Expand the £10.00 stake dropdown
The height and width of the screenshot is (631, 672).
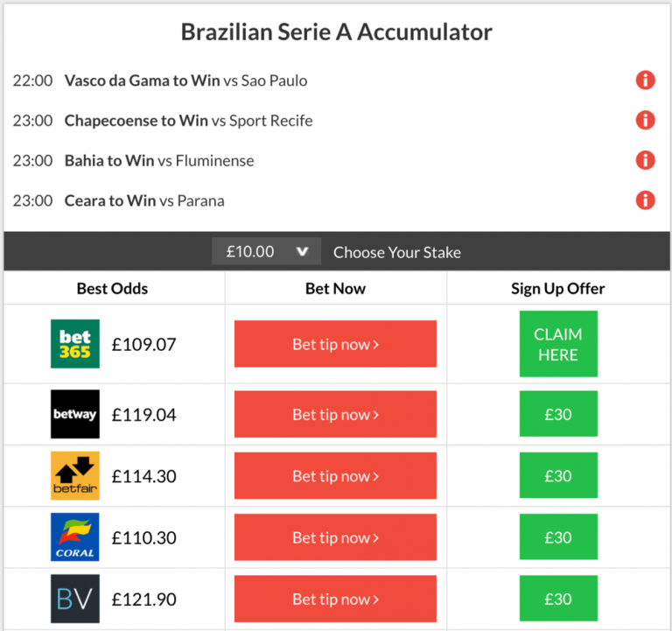click(x=266, y=251)
